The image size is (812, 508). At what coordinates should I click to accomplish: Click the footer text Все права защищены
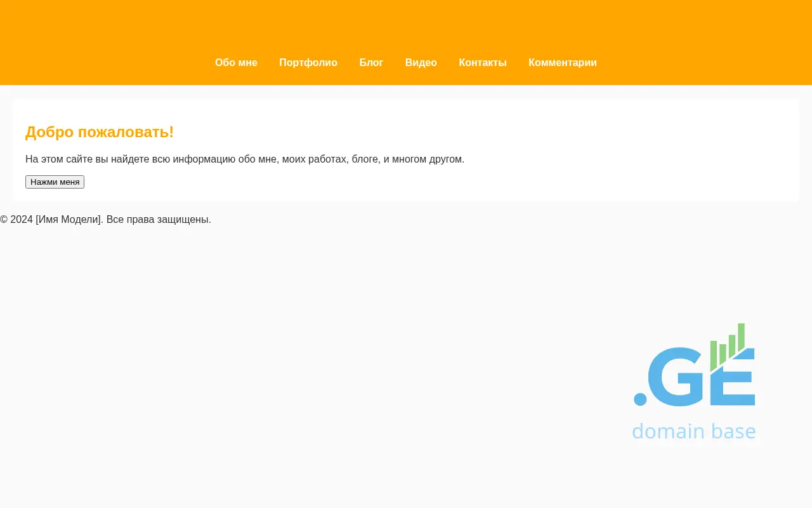coord(159,219)
